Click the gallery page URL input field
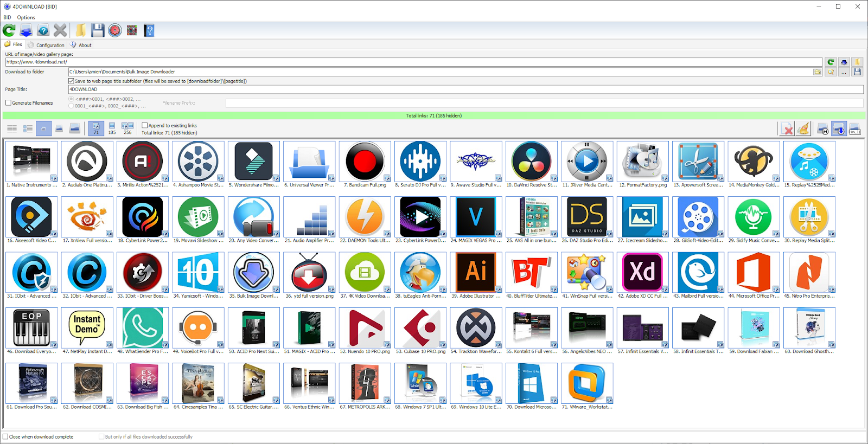The width and height of the screenshot is (868, 444). [x=414, y=62]
